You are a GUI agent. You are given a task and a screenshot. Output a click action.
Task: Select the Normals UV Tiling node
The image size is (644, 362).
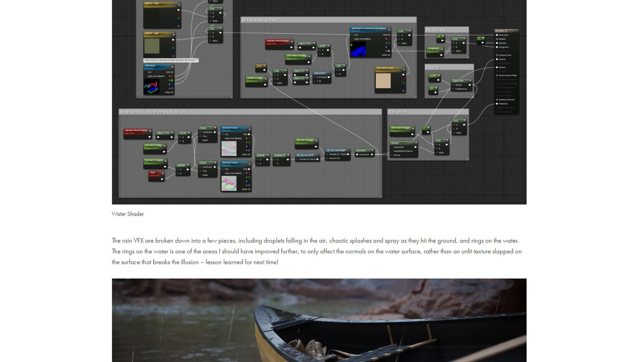pyautogui.click(x=155, y=149)
